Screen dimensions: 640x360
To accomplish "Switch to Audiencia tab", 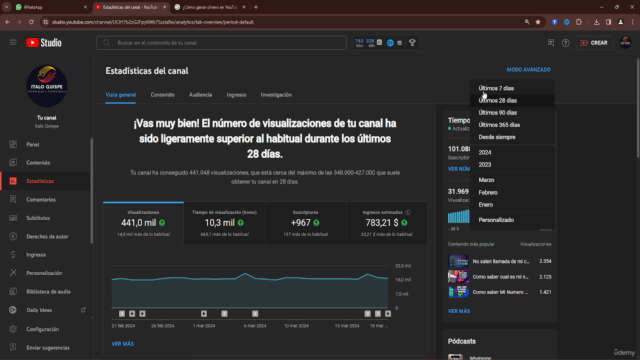I will [x=200, y=95].
